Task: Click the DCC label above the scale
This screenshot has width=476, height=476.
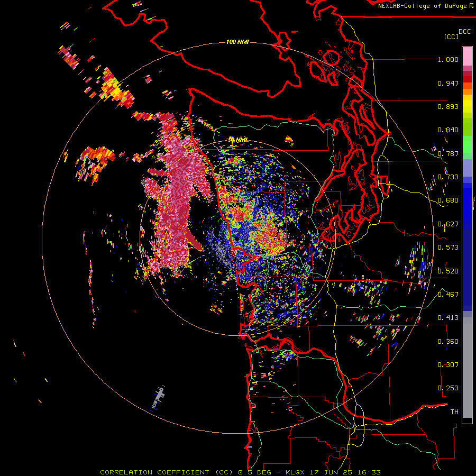Action: [465, 32]
